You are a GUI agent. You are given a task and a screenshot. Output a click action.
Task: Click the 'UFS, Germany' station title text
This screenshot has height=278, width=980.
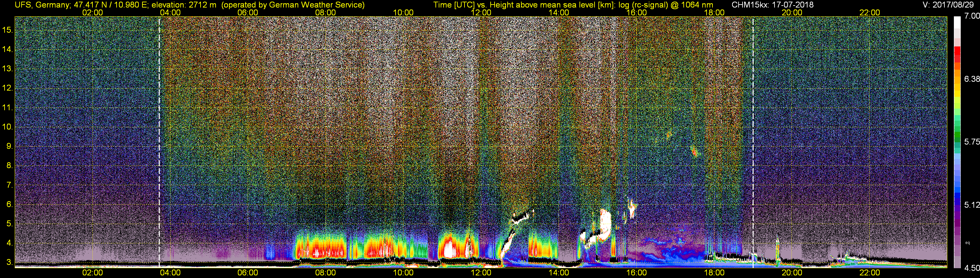click(x=41, y=5)
